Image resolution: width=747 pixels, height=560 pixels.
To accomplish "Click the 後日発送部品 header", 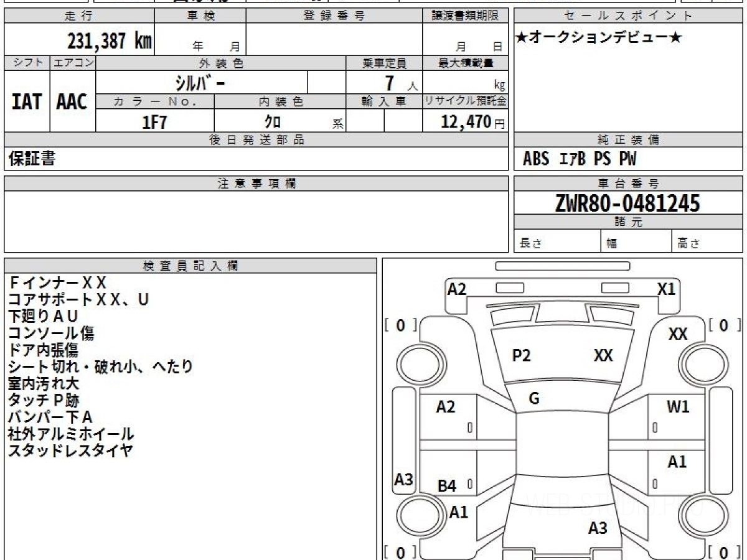I will (x=256, y=140).
